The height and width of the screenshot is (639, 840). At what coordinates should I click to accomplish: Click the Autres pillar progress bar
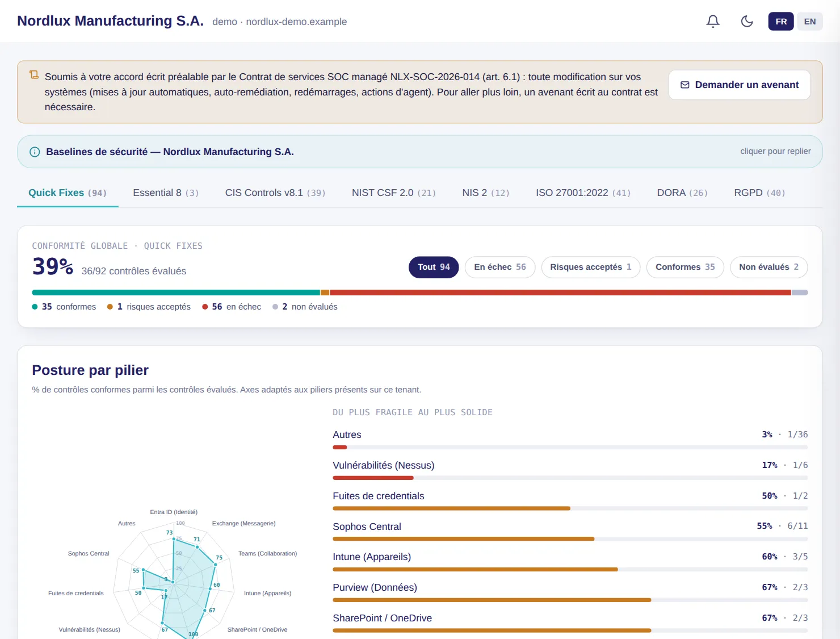pyautogui.click(x=570, y=448)
